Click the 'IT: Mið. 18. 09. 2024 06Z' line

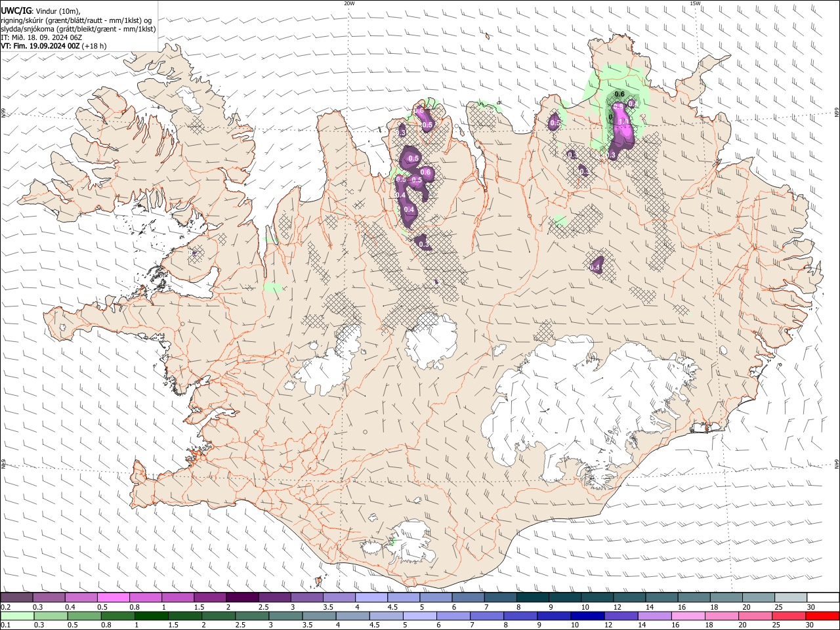[41, 37]
